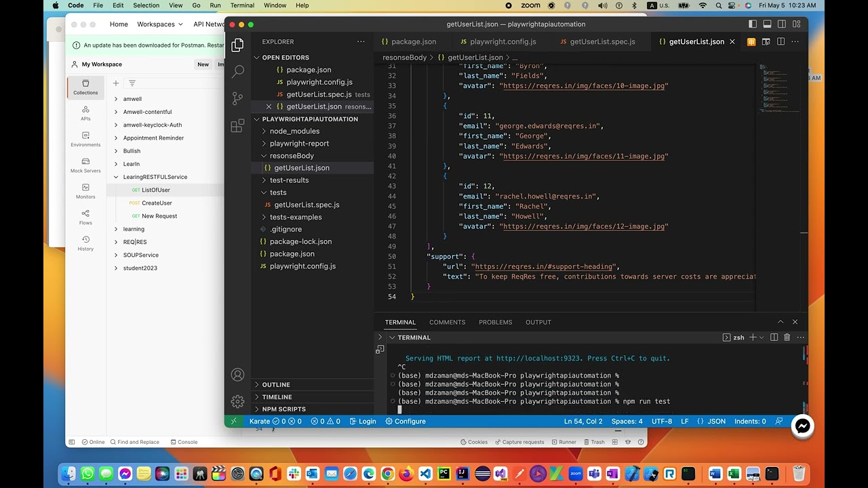868x488 pixels.
Task: Open terminal more actions ellipsis
Action: [800, 337]
